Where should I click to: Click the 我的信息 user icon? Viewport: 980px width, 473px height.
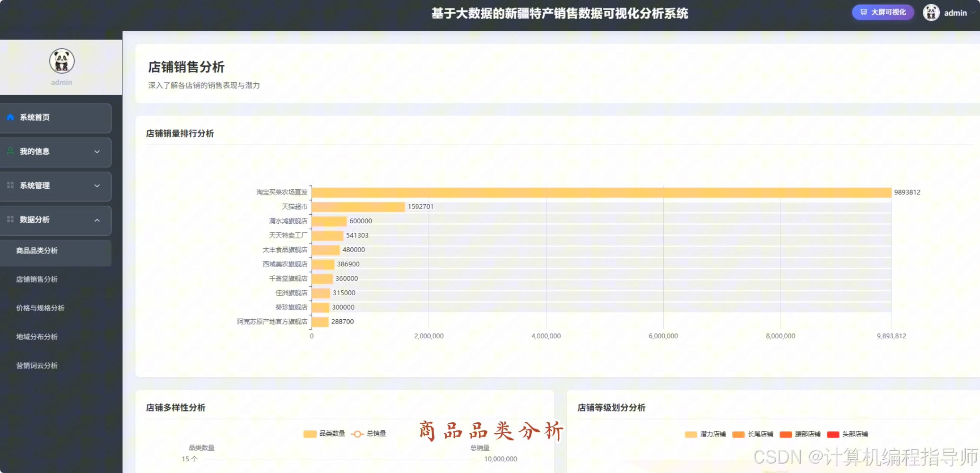pos(10,151)
